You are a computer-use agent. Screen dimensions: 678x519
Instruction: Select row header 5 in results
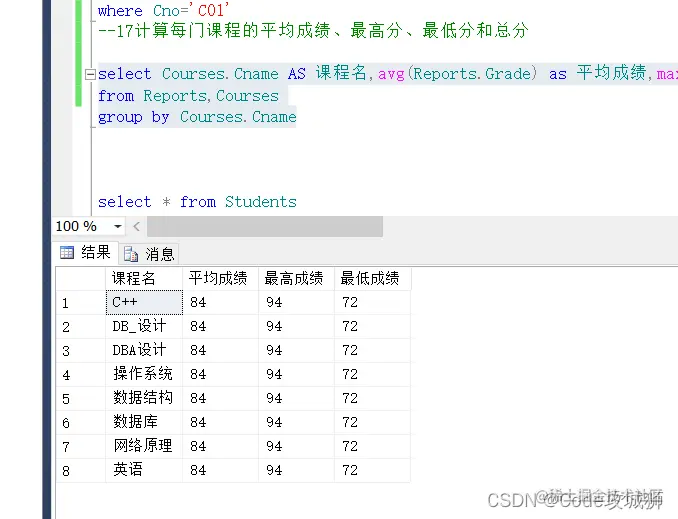[81, 398]
